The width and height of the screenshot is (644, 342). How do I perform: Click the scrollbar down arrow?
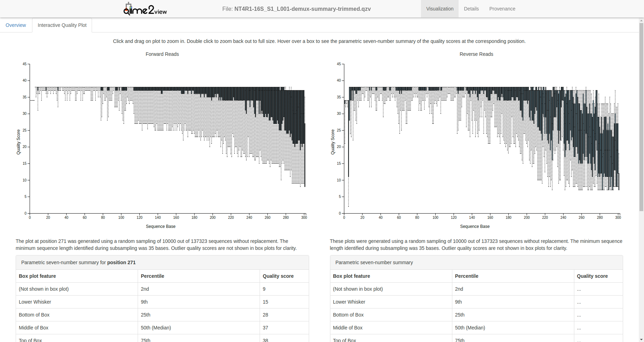641,339
